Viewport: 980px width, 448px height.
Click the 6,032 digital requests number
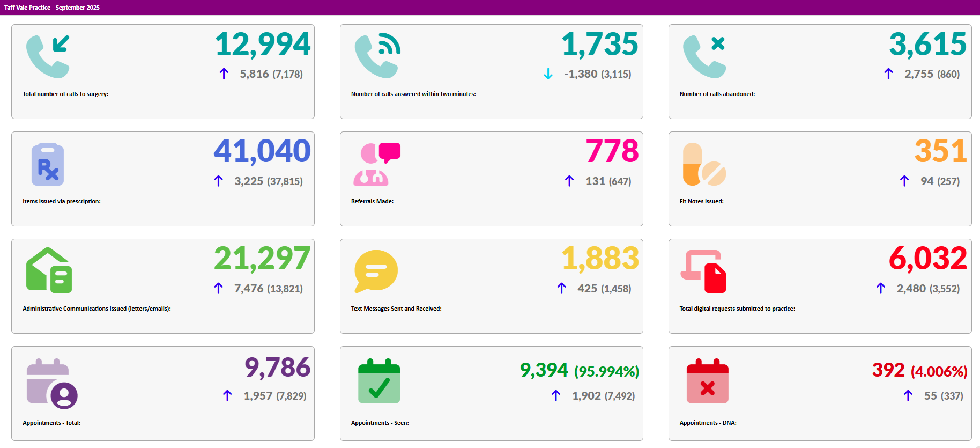tap(928, 259)
